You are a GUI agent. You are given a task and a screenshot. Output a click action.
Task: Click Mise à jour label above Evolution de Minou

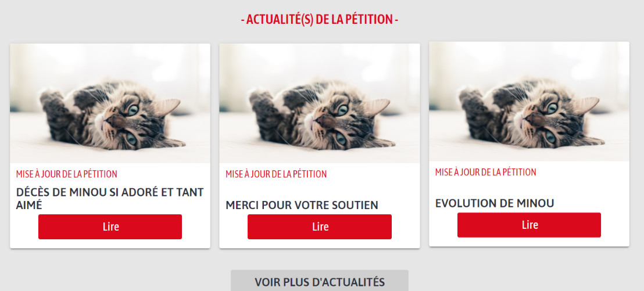click(x=485, y=172)
